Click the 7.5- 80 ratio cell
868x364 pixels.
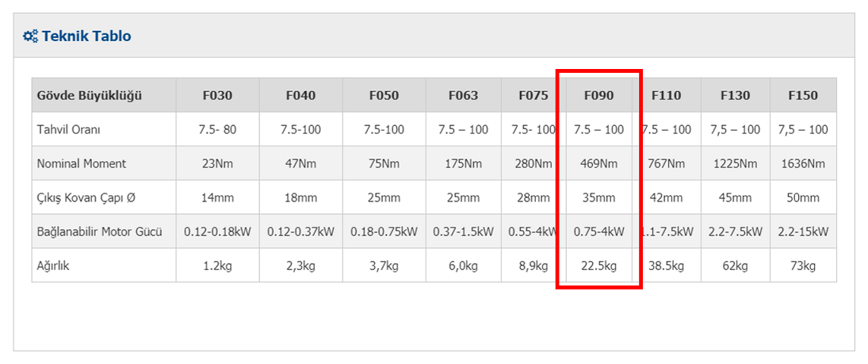click(217, 129)
